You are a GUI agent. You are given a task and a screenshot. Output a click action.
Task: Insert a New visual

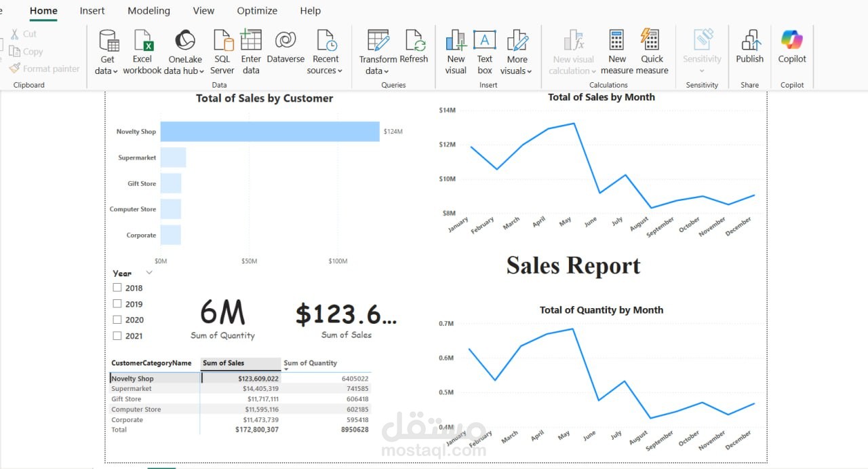click(x=456, y=41)
